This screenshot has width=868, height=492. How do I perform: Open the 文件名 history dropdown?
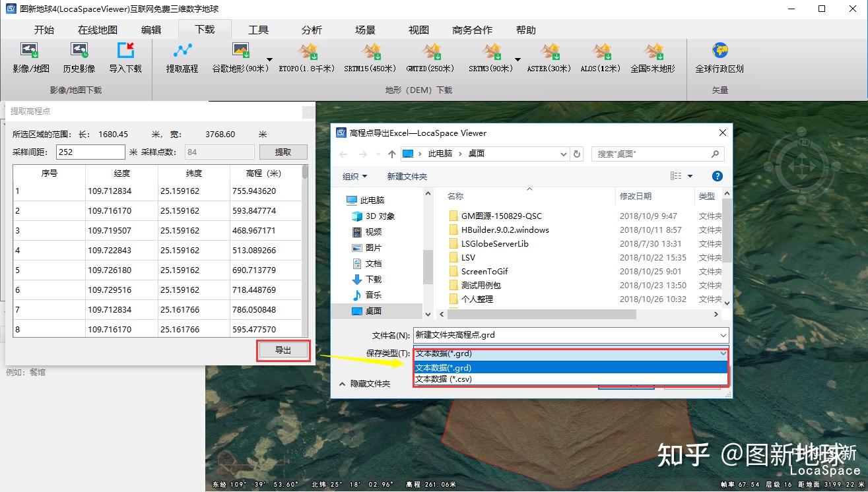[723, 335]
